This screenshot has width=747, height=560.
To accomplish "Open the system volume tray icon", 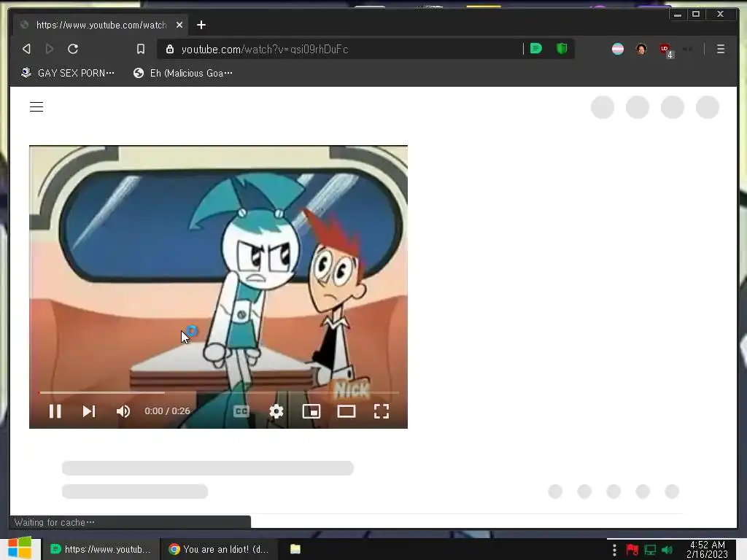I will click(667, 550).
